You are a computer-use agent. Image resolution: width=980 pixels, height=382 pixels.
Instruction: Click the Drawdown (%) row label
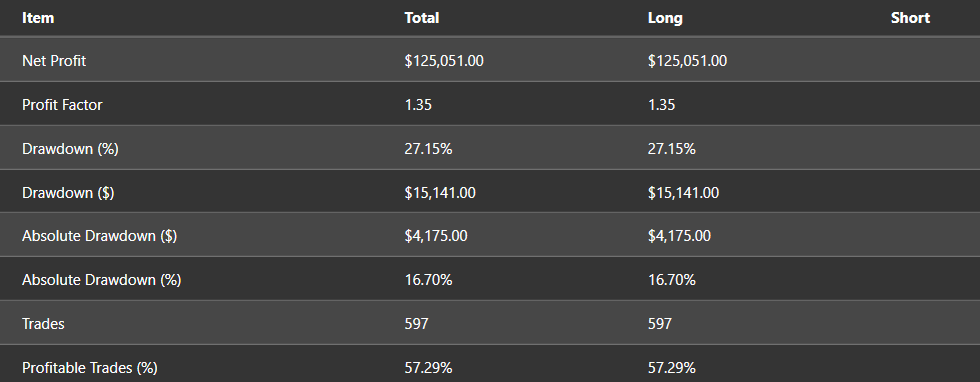70,149
